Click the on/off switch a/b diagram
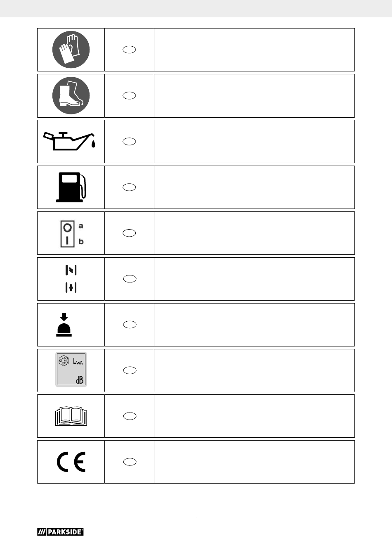This screenshot has width=392, height=555. pos(72,234)
